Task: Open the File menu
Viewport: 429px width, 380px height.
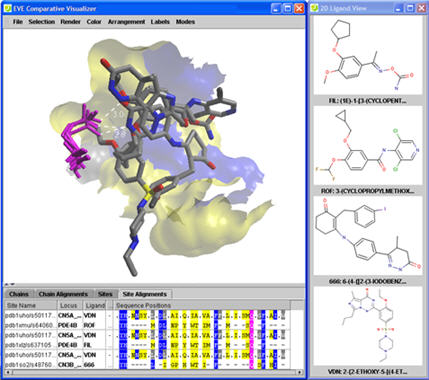Action: (18, 22)
